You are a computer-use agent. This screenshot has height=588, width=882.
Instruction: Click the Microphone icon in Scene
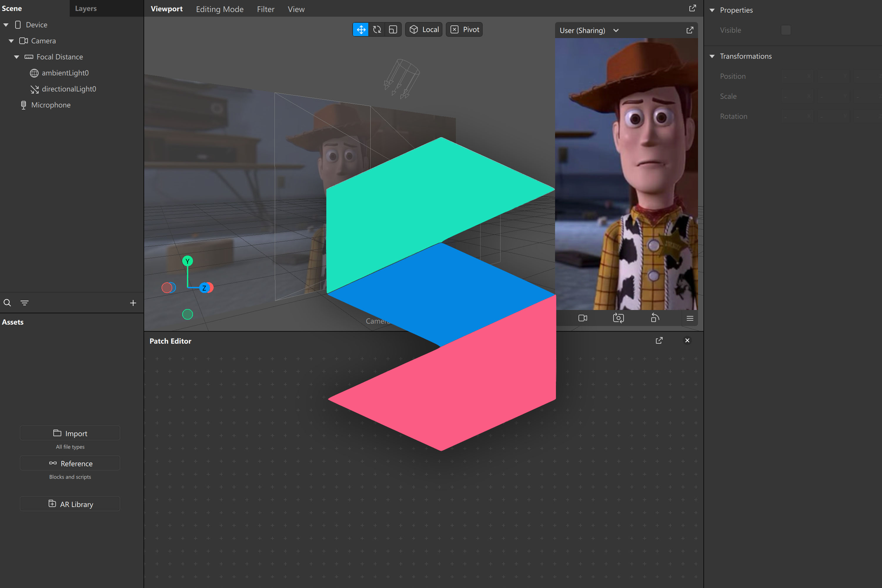point(23,105)
